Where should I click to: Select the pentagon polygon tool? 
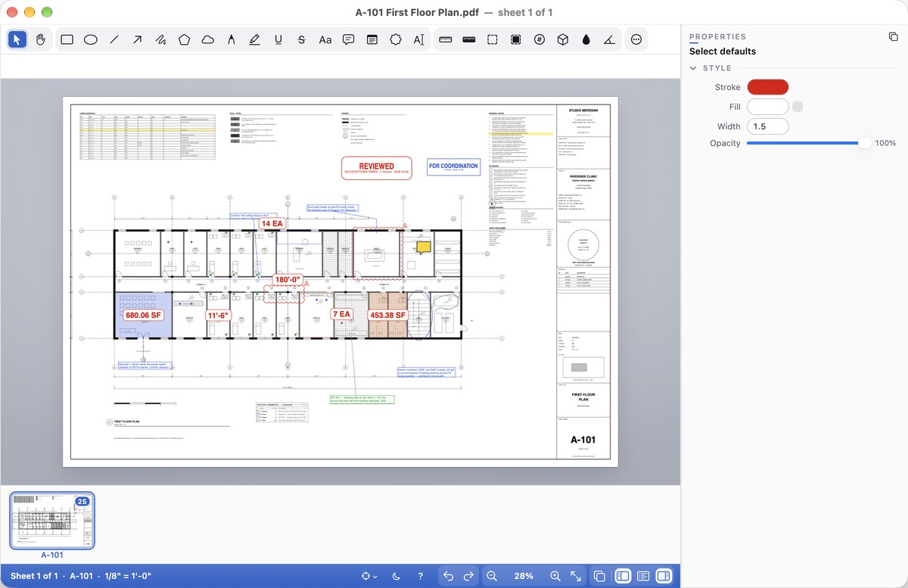[x=184, y=39]
